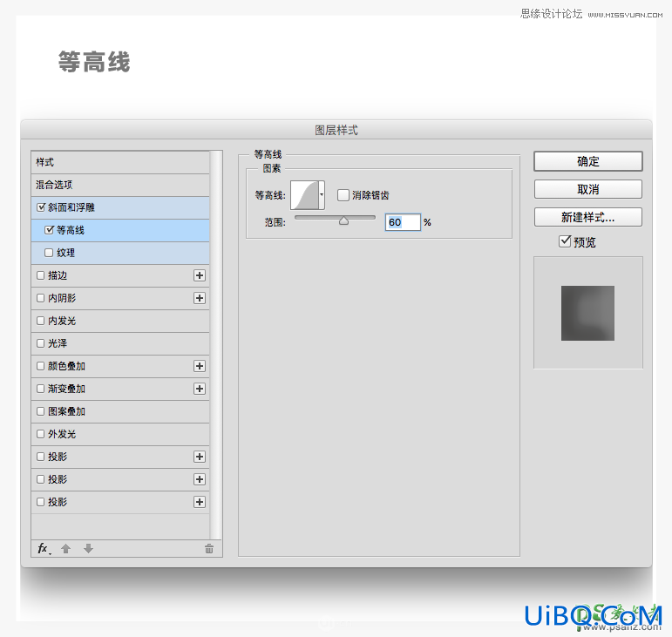The width and height of the screenshot is (672, 637).
Task: Click the 内发光 row label
Action: tap(62, 321)
